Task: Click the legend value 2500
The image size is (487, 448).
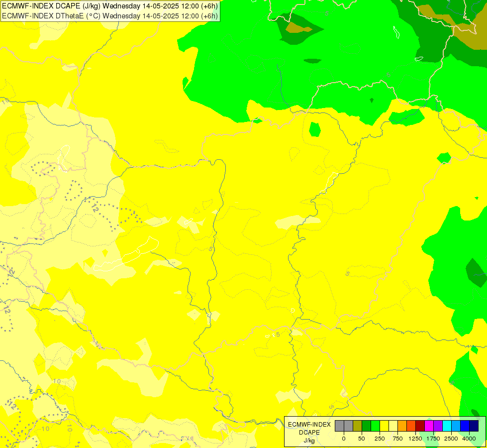Action: [x=451, y=439]
